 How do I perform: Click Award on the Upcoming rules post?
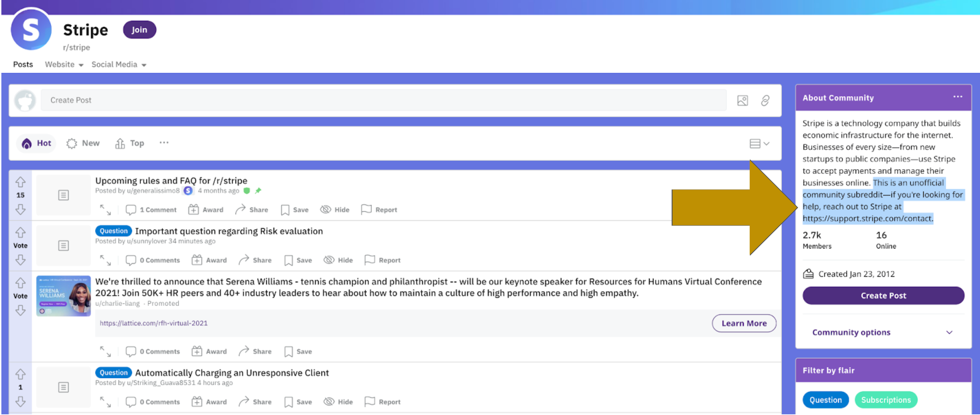coord(206,210)
